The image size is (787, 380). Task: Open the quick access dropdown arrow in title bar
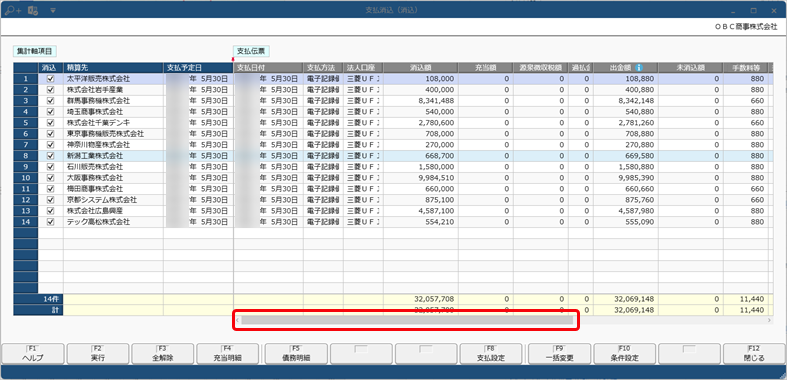(53, 10)
